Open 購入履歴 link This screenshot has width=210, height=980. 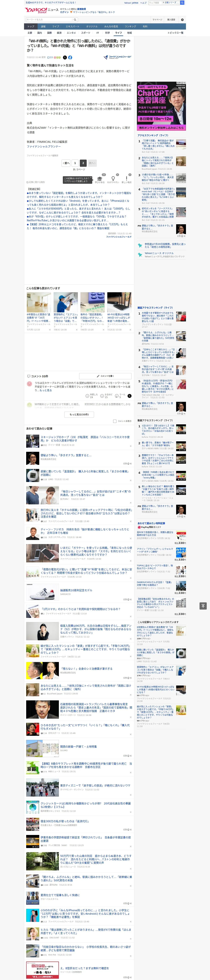pyautogui.click(x=171, y=19)
